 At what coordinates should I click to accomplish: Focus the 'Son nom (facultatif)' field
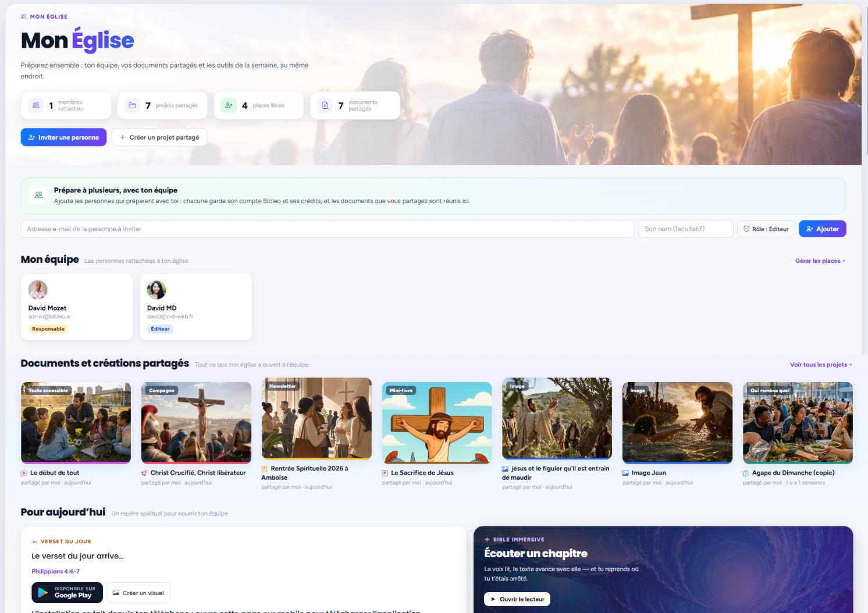[686, 229]
